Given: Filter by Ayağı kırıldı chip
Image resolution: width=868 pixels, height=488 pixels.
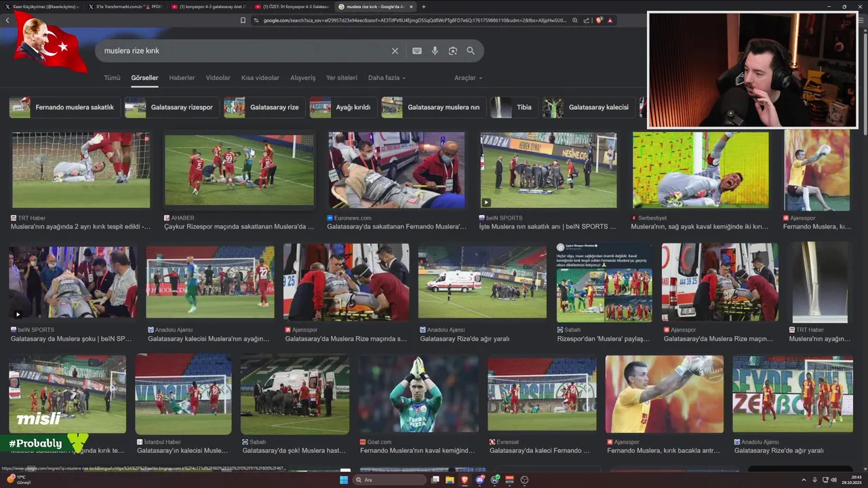Looking at the screenshot, I should click(343, 107).
